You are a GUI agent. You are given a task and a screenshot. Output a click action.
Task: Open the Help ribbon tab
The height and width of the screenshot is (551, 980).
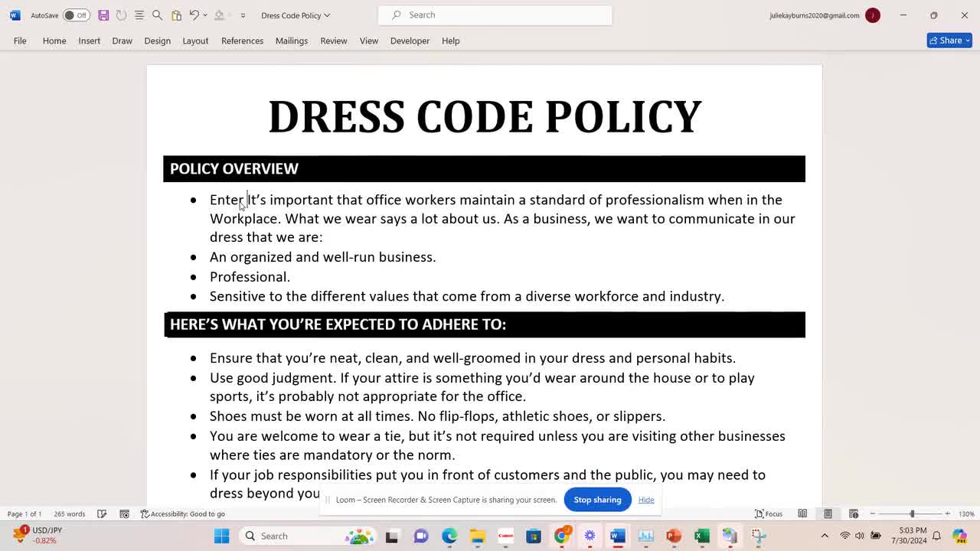coord(450,41)
